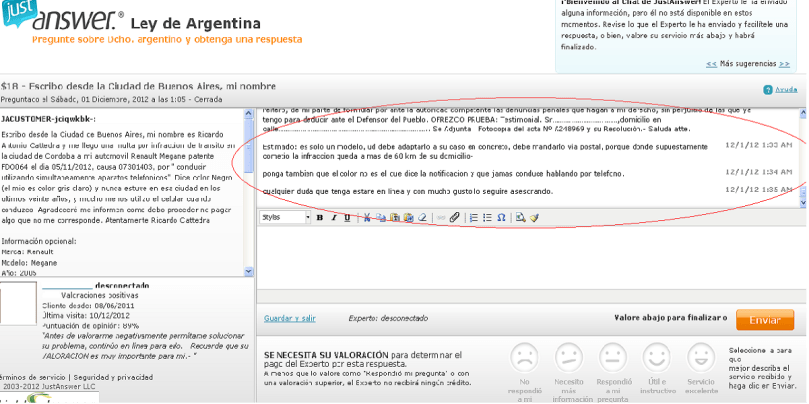Select the 'Necesito más información' face rating
The image size is (809, 404).
click(569, 358)
